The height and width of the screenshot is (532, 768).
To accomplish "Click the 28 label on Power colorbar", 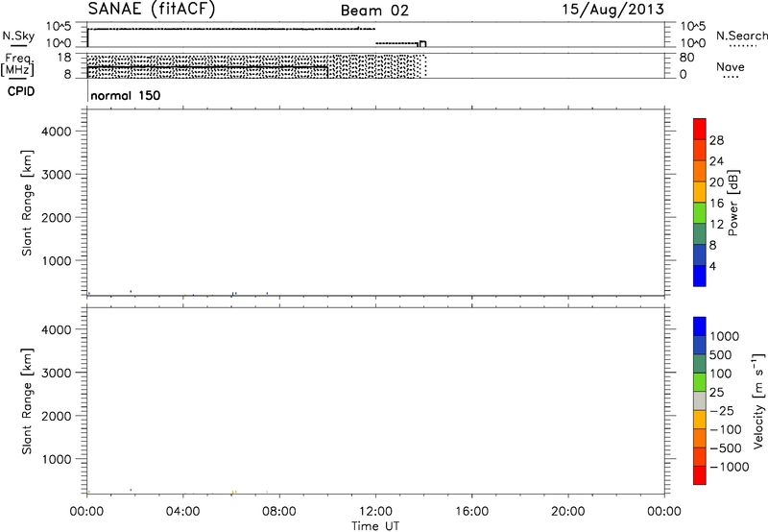I will pos(716,140).
